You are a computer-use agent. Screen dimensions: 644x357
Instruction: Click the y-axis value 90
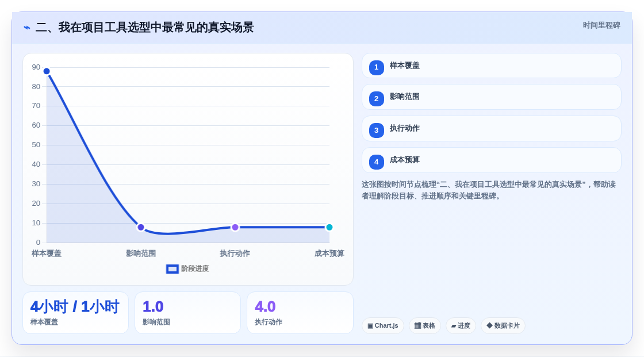coord(36,67)
